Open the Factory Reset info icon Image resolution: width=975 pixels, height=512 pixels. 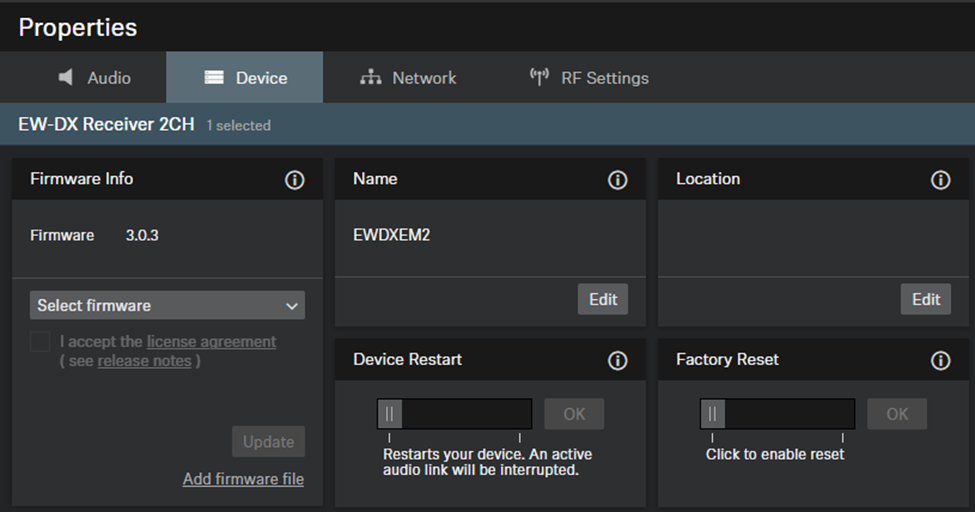[940, 360]
